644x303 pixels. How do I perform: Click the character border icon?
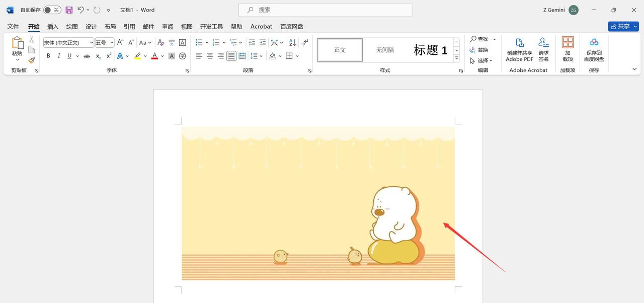tap(183, 43)
